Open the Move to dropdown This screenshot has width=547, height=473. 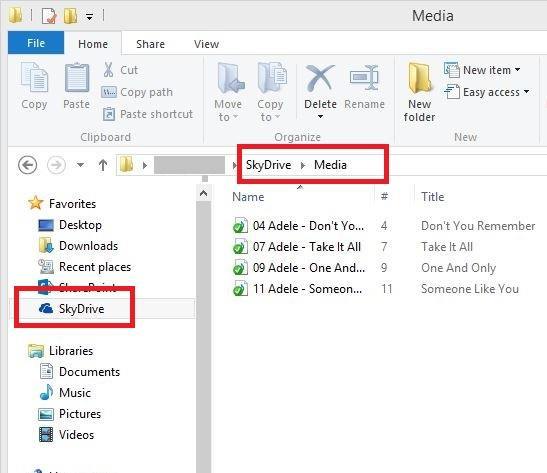click(x=228, y=92)
